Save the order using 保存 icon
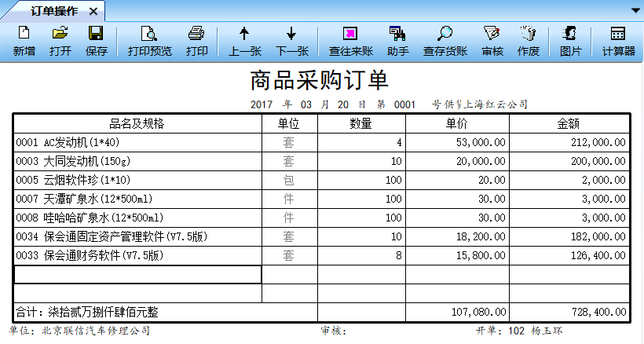 click(96, 41)
